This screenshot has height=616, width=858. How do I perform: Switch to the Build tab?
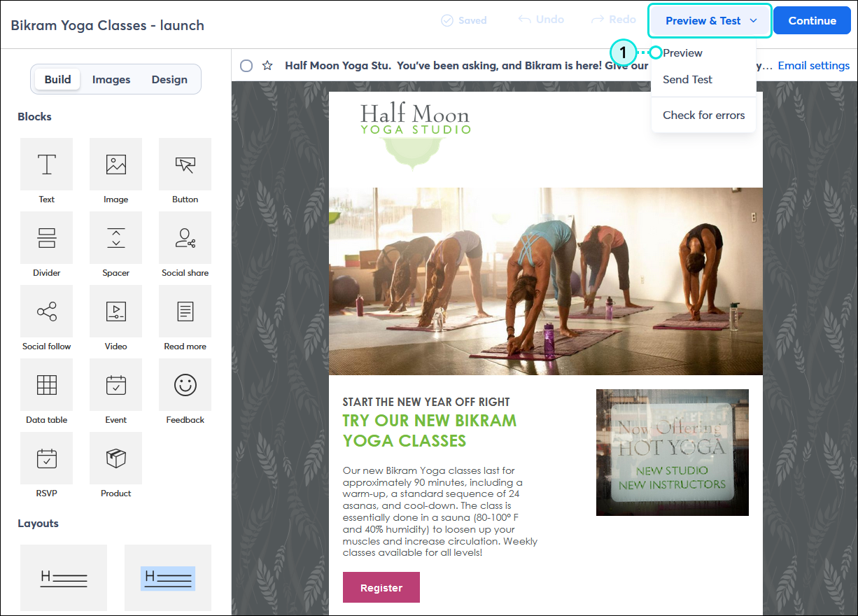pos(57,79)
